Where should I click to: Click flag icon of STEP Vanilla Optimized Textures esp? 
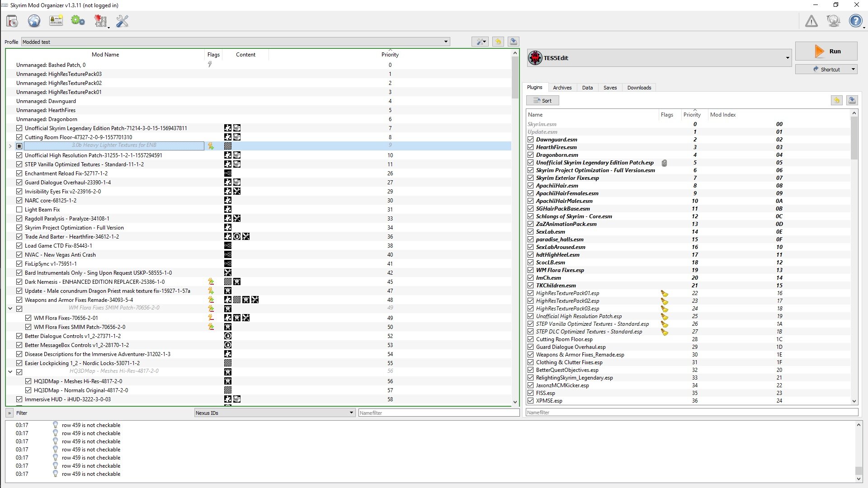pyautogui.click(x=665, y=324)
